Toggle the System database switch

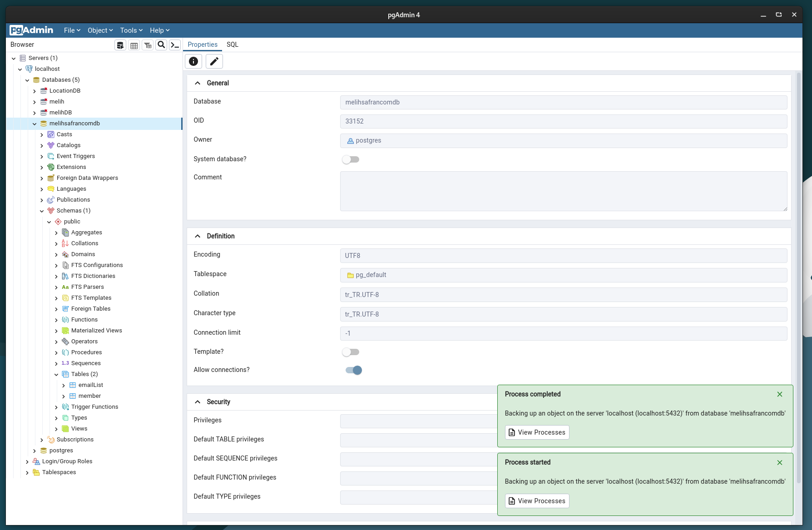pyautogui.click(x=351, y=159)
